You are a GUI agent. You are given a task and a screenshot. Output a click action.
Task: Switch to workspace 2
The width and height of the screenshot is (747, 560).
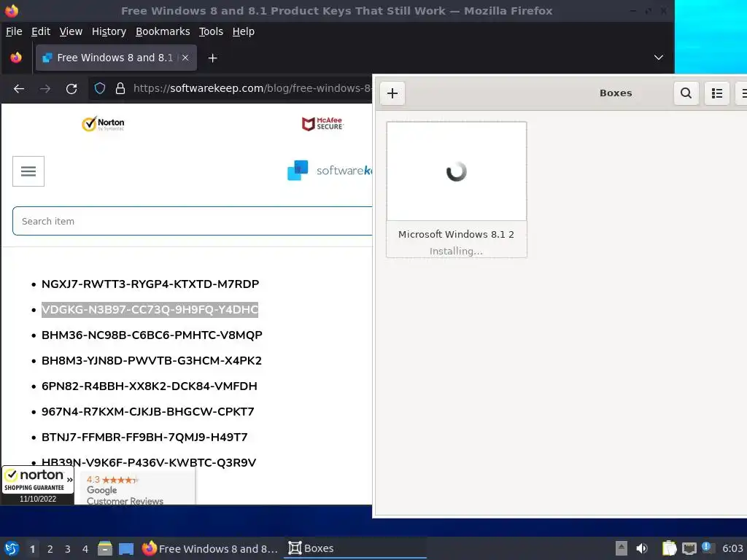coord(50,549)
